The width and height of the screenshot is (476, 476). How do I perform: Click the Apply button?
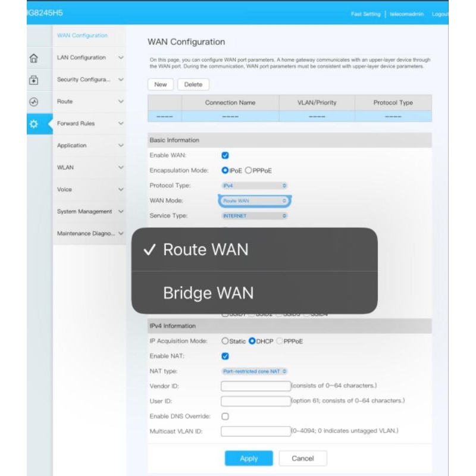point(249,458)
